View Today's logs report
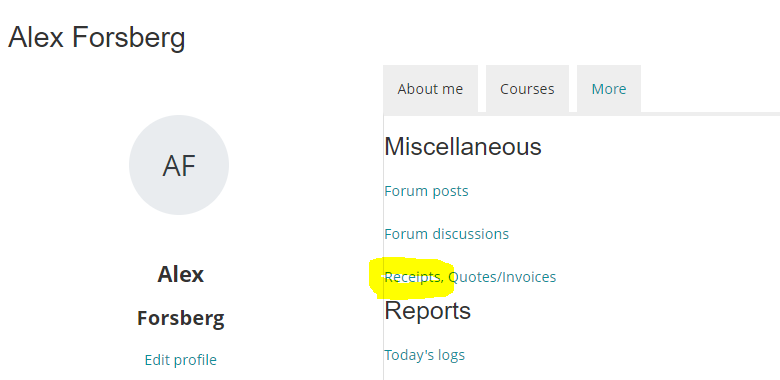This screenshot has height=380, width=780. (x=424, y=355)
